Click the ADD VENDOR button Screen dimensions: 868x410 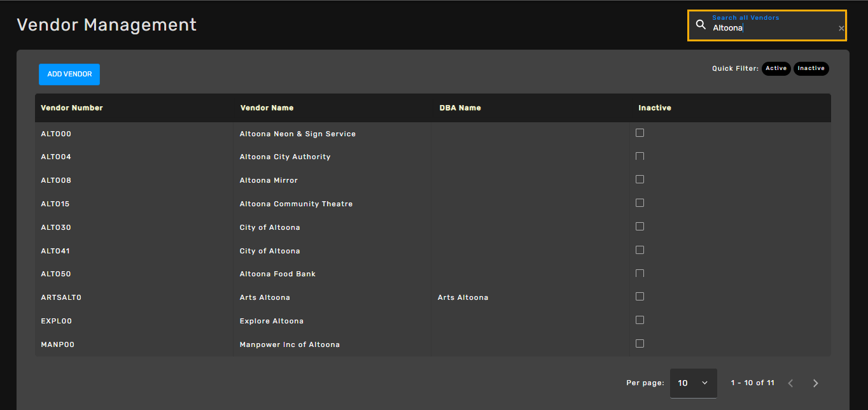[69, 74]
